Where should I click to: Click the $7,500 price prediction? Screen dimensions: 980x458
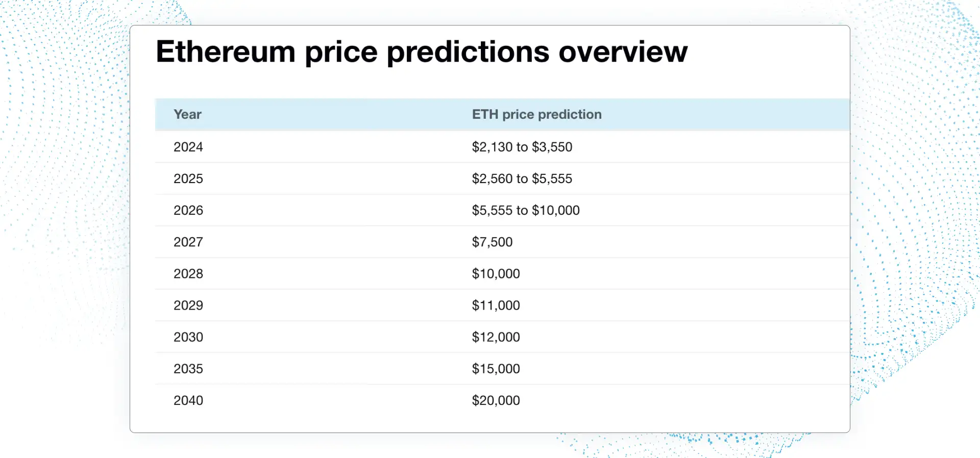click(492, 242)
